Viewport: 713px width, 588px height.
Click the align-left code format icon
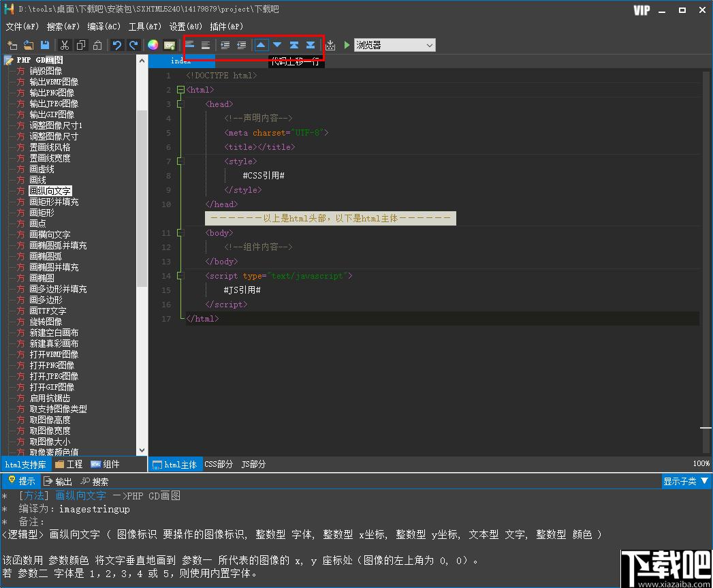coord(189,44)
